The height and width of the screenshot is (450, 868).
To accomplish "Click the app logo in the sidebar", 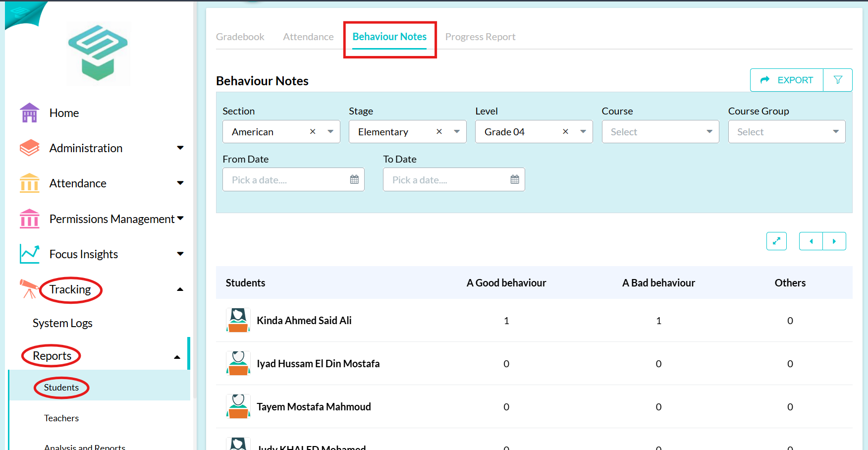I will 98,53.
